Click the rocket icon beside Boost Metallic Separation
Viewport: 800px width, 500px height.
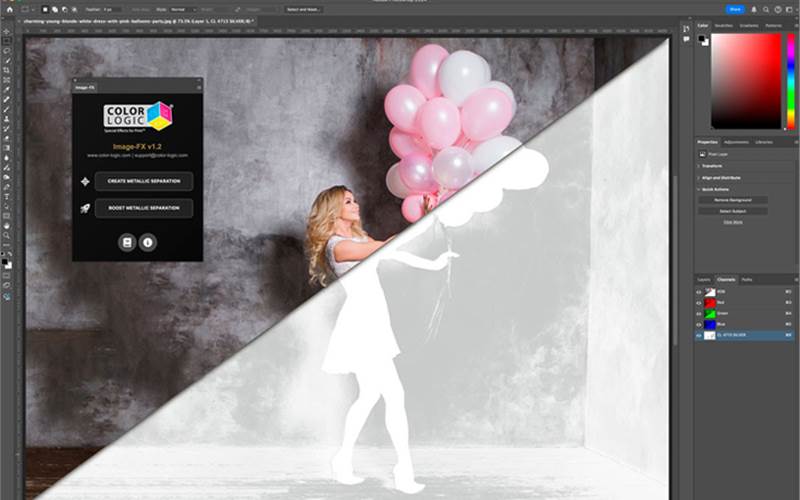tap(85, 208)
